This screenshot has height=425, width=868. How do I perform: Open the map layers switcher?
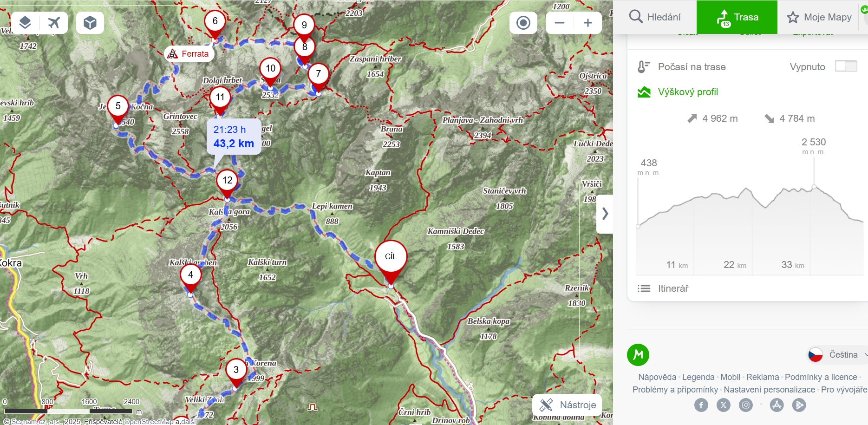click(x=25, y=22)
